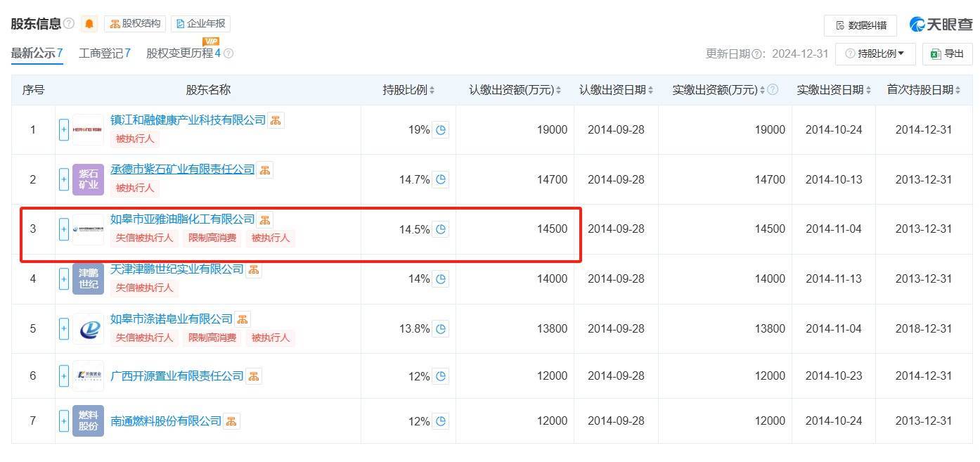Expand row 2 承德市紫石矿业 details
The width and height of the screenshot is (980, 462).
coord(64,179)
